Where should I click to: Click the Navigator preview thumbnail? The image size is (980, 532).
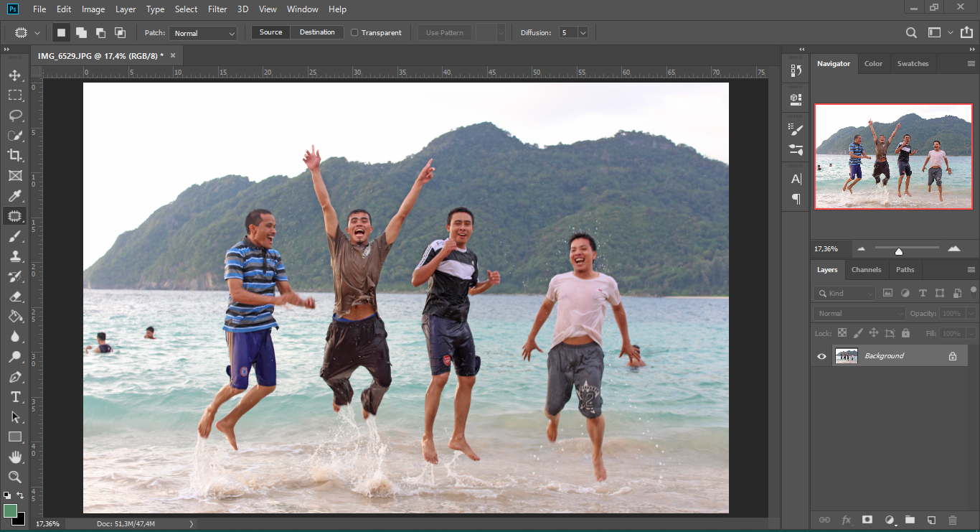click(893, 157)
